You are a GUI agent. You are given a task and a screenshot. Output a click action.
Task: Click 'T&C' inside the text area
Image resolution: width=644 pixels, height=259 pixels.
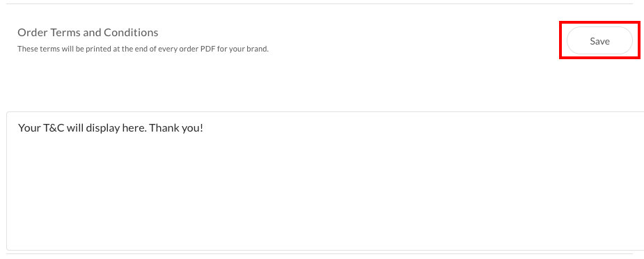[54, 128]
